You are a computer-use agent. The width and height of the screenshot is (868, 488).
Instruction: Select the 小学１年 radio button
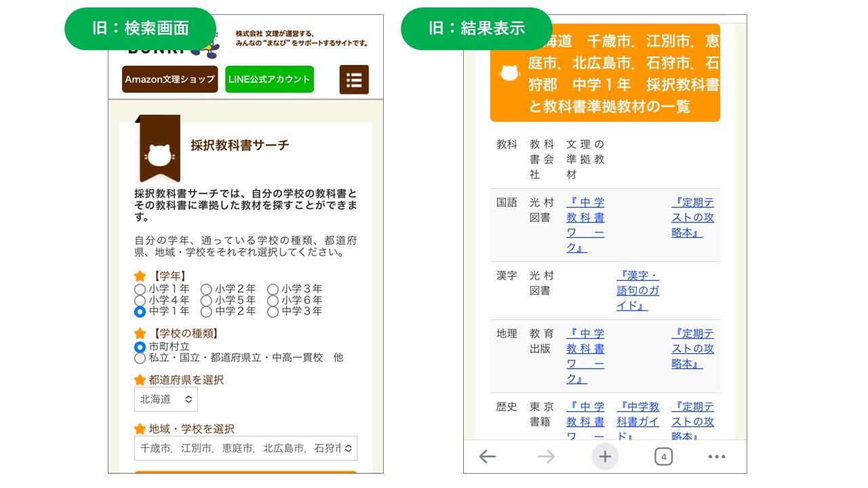tap(140, 289)
